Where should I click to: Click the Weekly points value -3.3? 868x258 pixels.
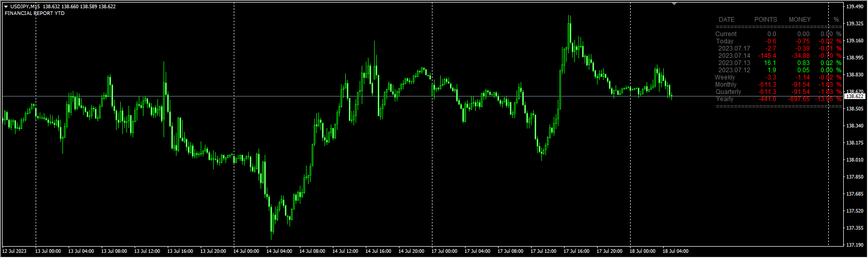click(x=770, y=77)
